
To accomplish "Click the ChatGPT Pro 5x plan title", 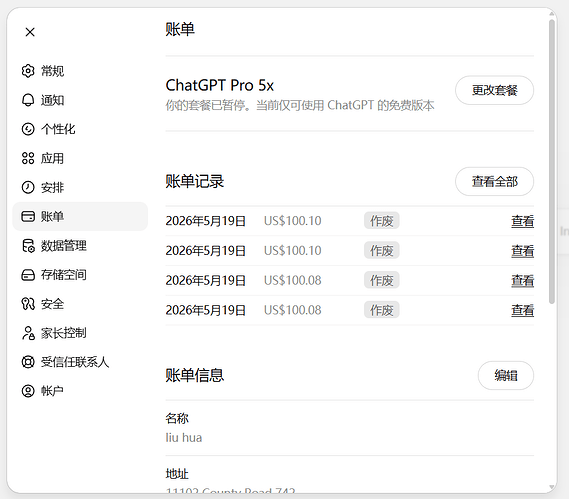I will click(220, 86).
